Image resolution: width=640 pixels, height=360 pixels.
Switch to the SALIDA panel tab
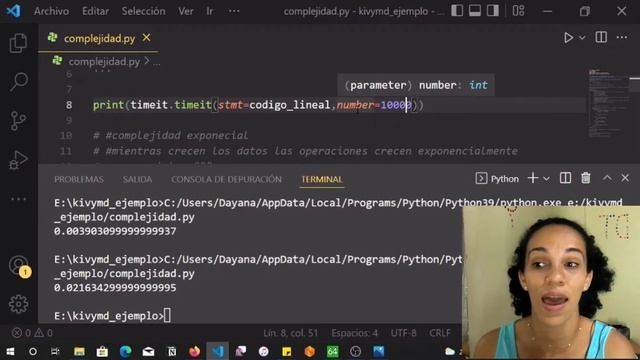pyautogui.click(x=137, y=179)
